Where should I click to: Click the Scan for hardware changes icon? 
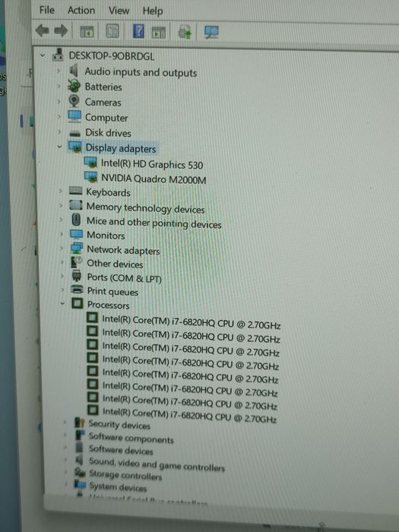pyautogui.click(x=211, y=33)
